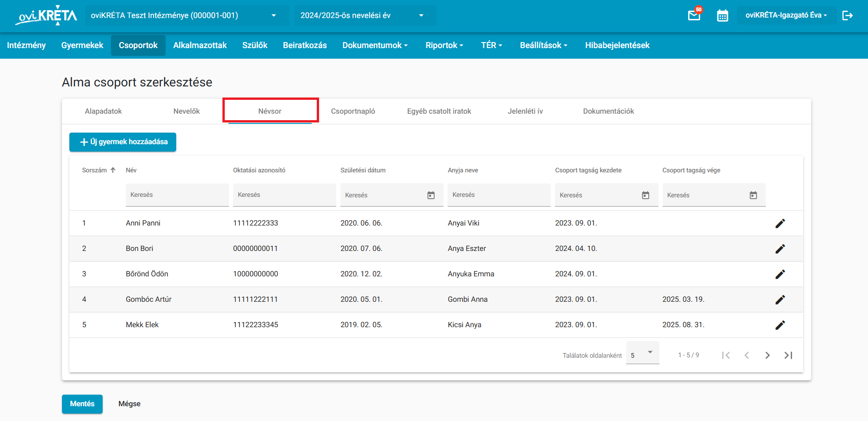Go to first page of results
The height and width of the screenshot is (421, 868).
click(726, 355)
